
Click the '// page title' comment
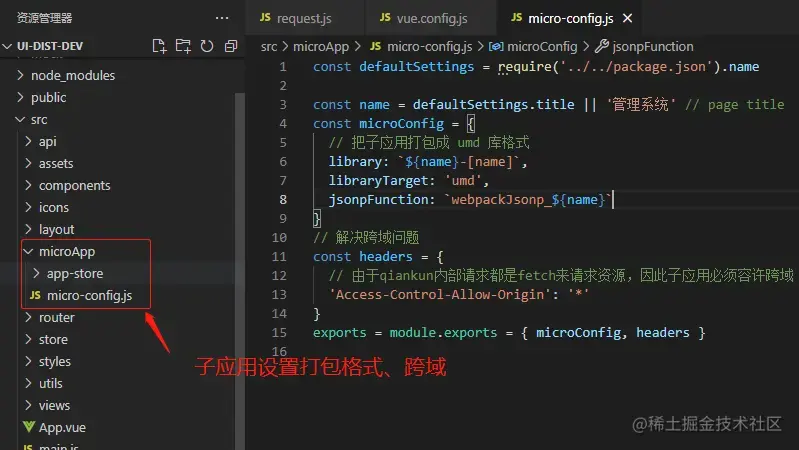pos(734,104)
